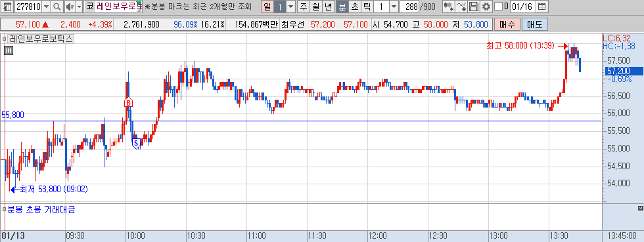Screen dimensions: 644x242
Task: Click the 매도 sell button
Action: point(535,25)
